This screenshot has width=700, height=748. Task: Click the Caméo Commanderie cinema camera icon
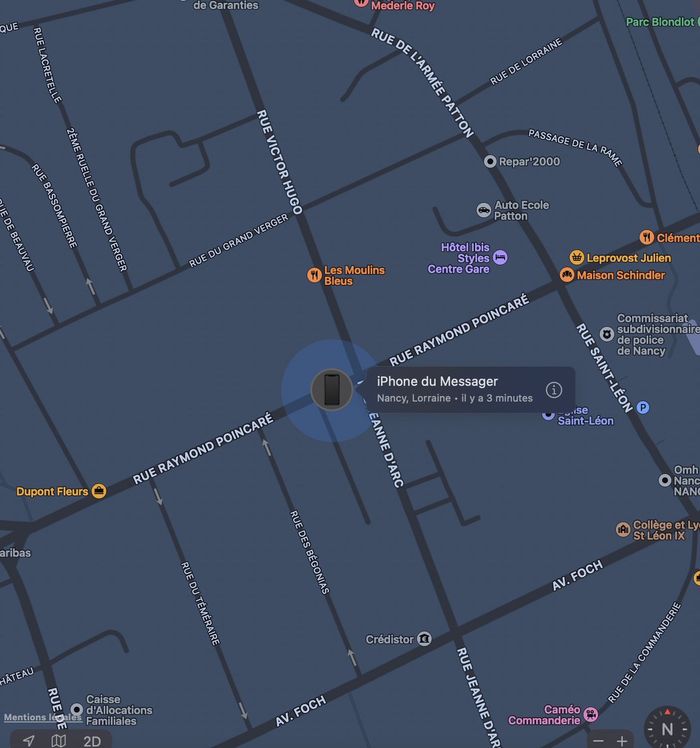[x=591, y=714]
